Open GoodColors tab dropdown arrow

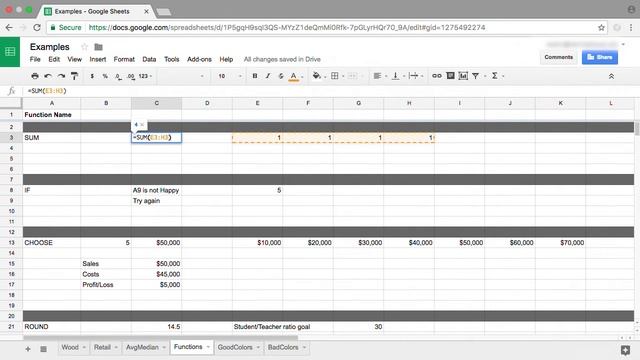pos(258,347)
